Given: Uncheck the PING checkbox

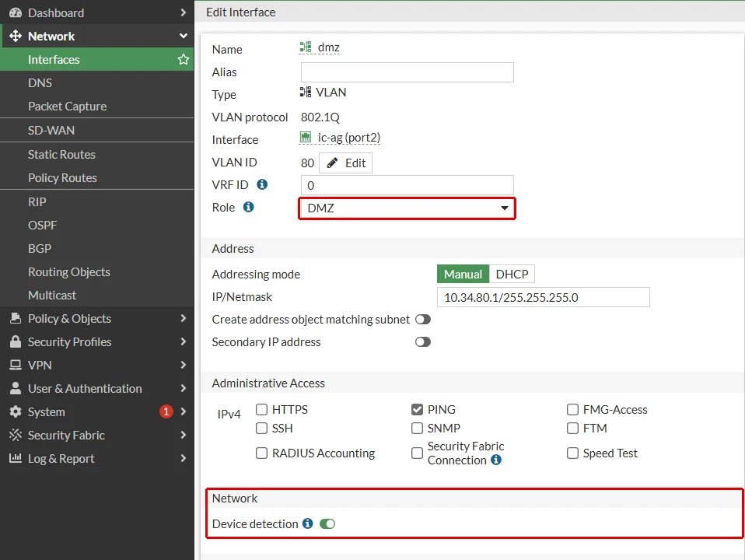Looking at the screenshot, I should click(x=417, y=409).
